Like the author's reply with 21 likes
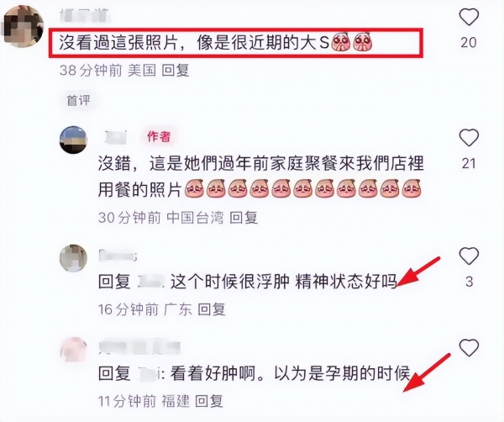 coord(469,138)
